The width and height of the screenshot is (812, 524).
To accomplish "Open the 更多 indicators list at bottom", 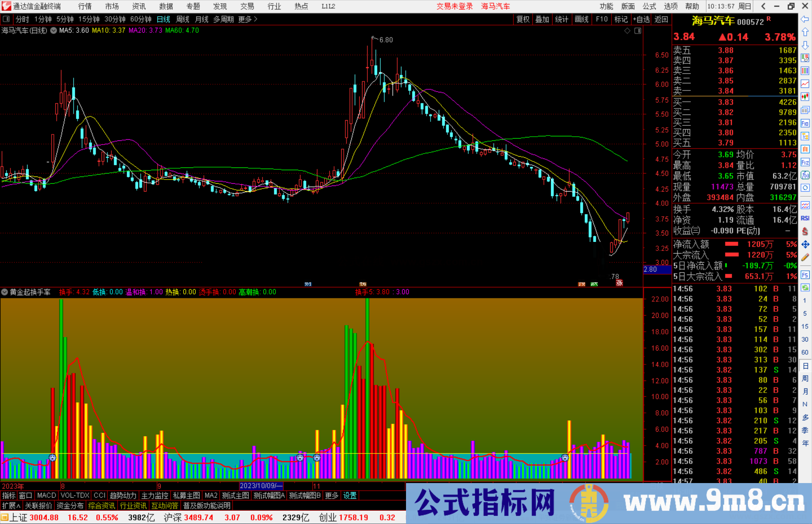I will [332, 495].
